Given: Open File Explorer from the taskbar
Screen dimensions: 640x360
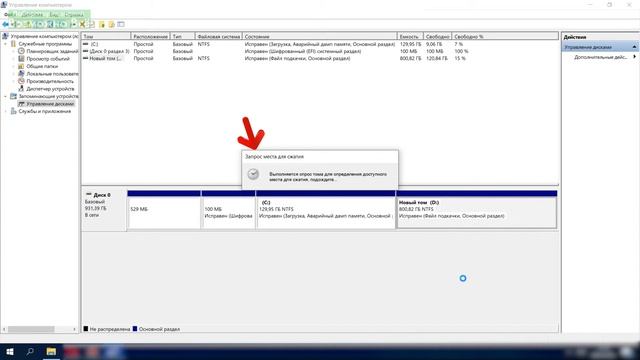Looking at the screenshot, I should 51,351.
